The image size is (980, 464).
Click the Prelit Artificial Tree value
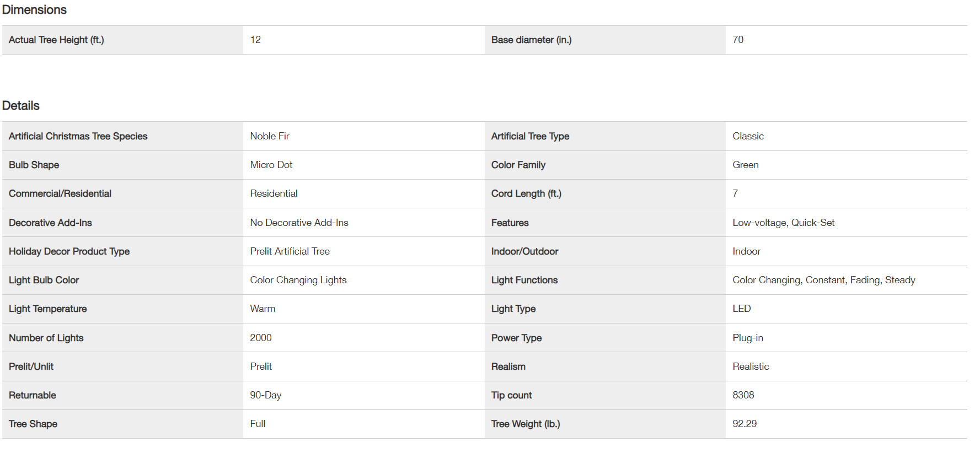pyautogui.click(x=290, y=251)
